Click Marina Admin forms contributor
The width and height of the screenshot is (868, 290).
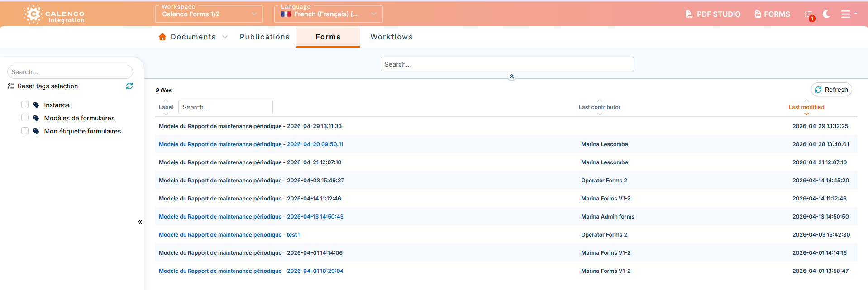pos(608,217)
